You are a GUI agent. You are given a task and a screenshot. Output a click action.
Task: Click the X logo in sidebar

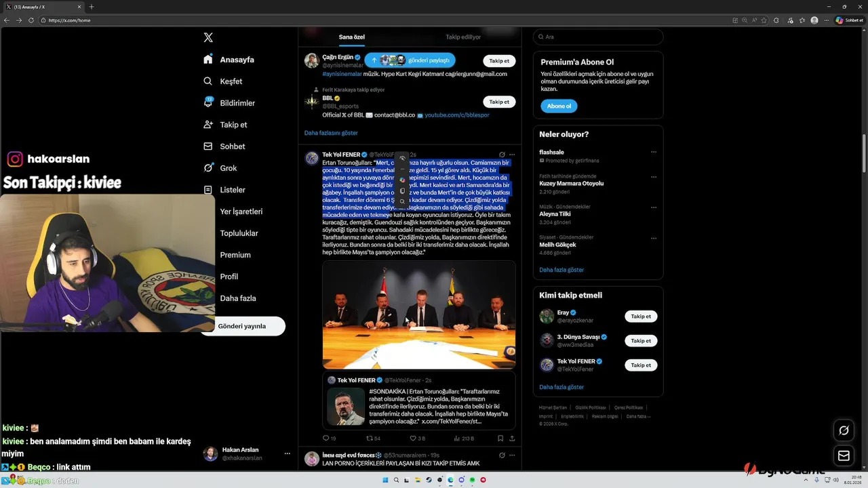coord(208,37)
